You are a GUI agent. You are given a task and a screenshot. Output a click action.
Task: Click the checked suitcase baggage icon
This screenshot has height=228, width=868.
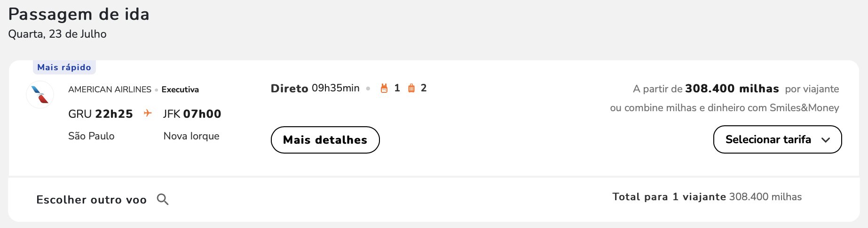point(411,88)
